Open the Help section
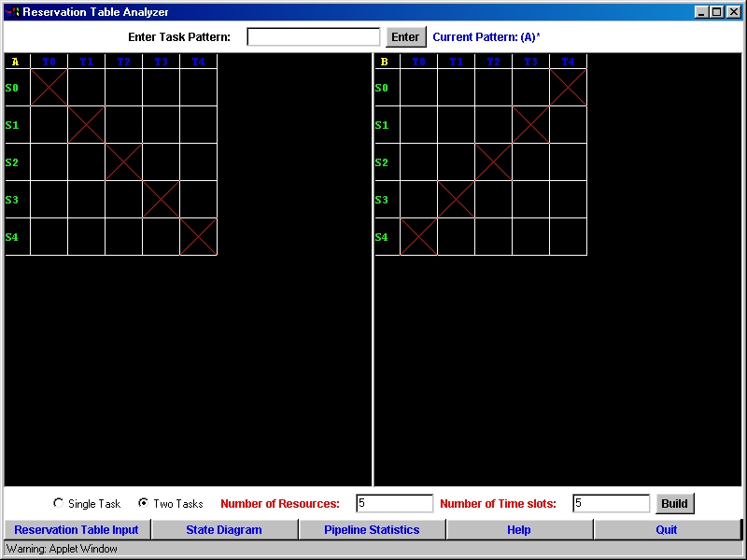Screen dimensions: 747x560 point(519,530)
